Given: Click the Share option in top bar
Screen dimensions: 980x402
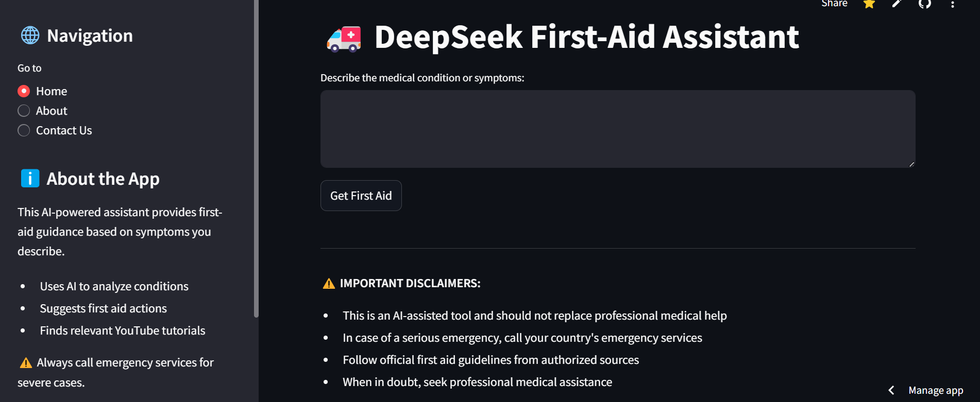Looking at the screenshot, I should click(834, 4).
